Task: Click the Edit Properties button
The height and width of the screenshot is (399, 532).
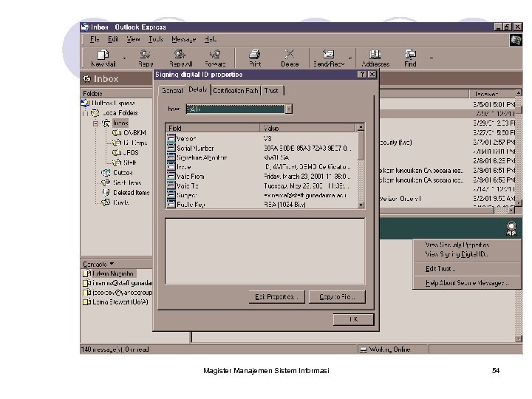Action: click(276, 297)
